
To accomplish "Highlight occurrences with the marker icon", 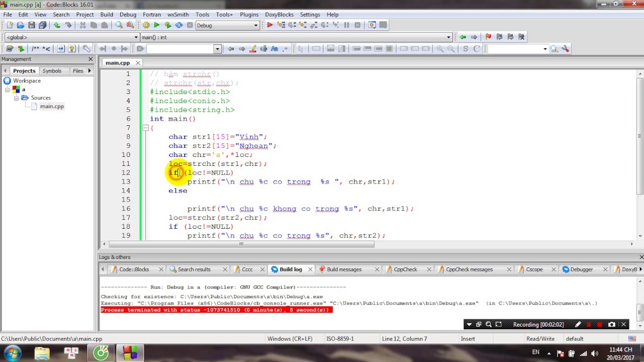I will pyautogui.click(x=253, y=49).
